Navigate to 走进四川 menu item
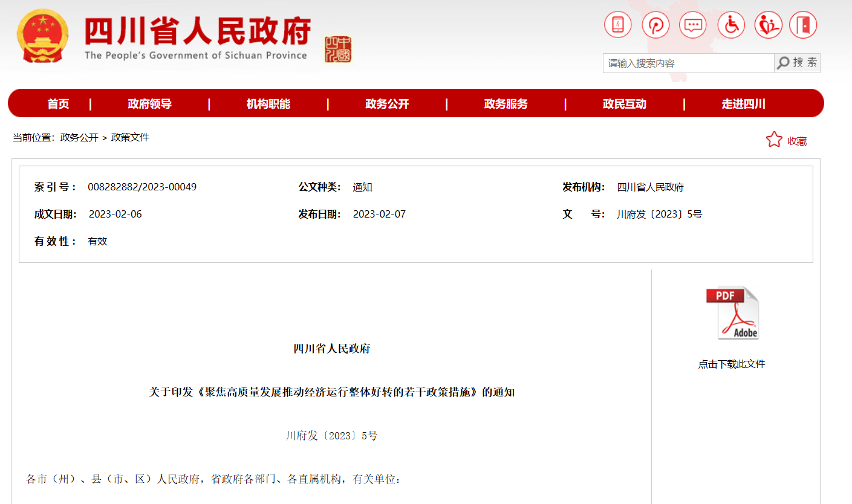This screenshot has width=852, height=504. (x=743, y=104)
